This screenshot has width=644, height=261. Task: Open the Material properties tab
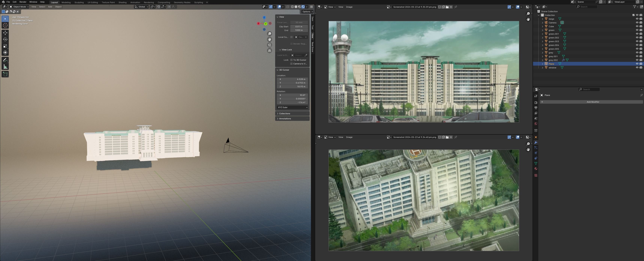[x=536, y=169]
